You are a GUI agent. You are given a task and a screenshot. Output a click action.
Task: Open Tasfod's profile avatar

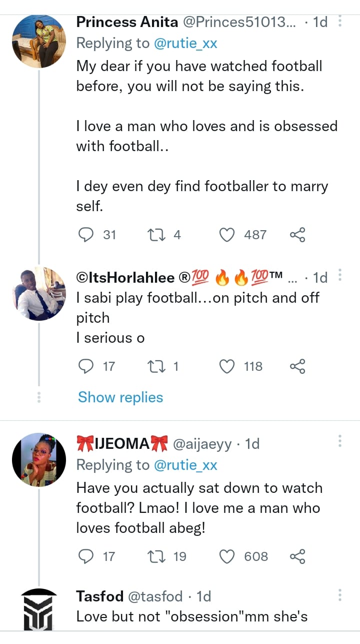pos(39,610)
